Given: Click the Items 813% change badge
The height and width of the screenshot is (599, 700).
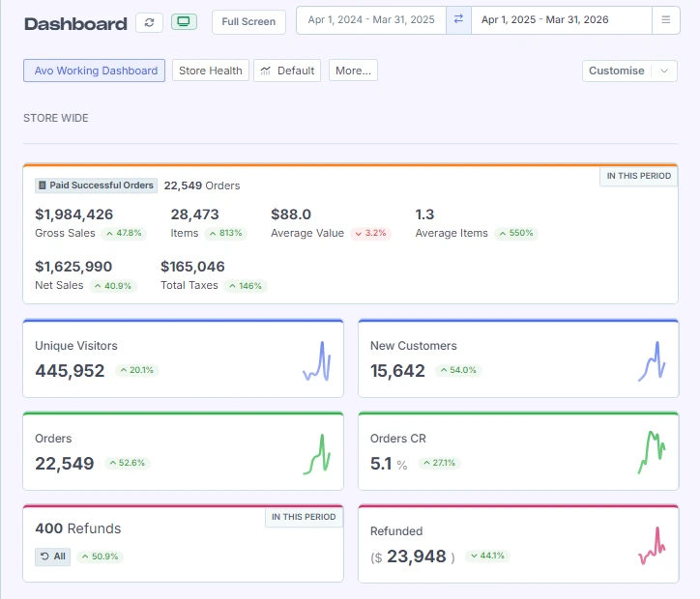Looking at the screenshot, I should coord(226,233).
